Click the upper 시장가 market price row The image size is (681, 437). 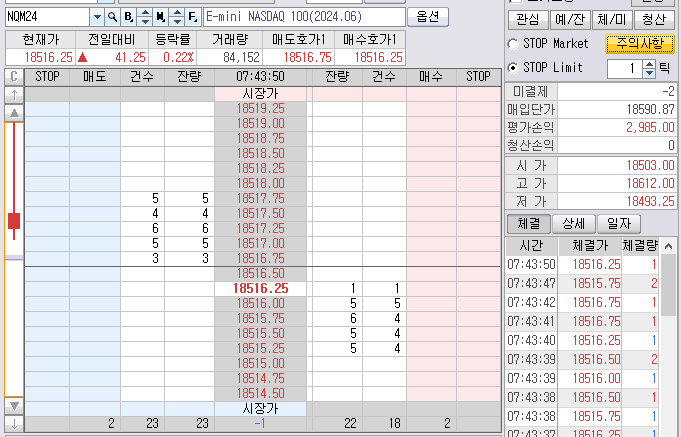click(x=260, y=94)
